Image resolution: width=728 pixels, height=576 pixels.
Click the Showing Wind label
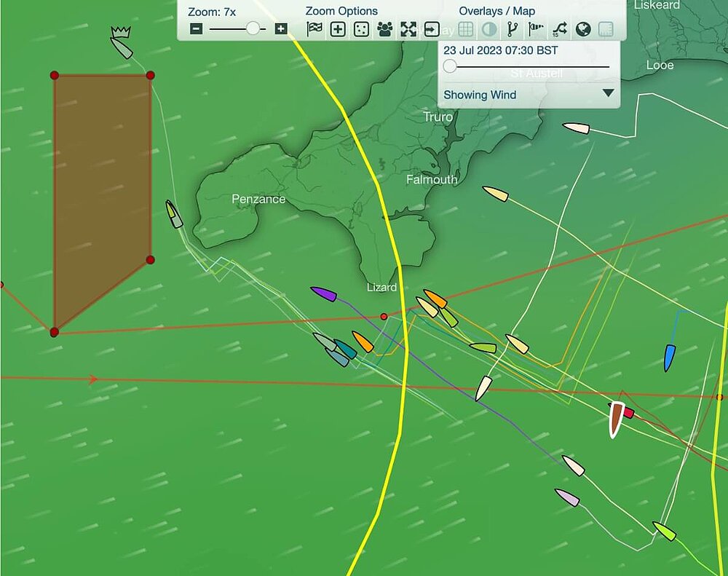[x=480, y=95]
